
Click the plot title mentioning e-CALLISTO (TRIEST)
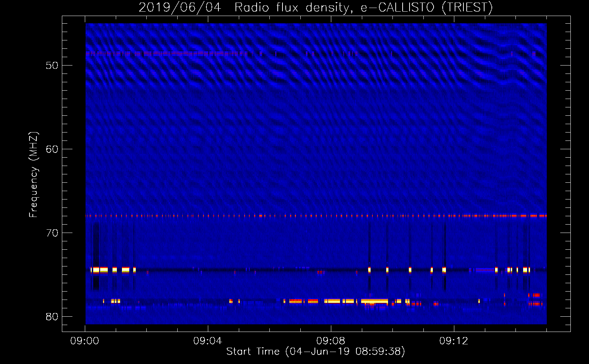click(x=316, y=7)
